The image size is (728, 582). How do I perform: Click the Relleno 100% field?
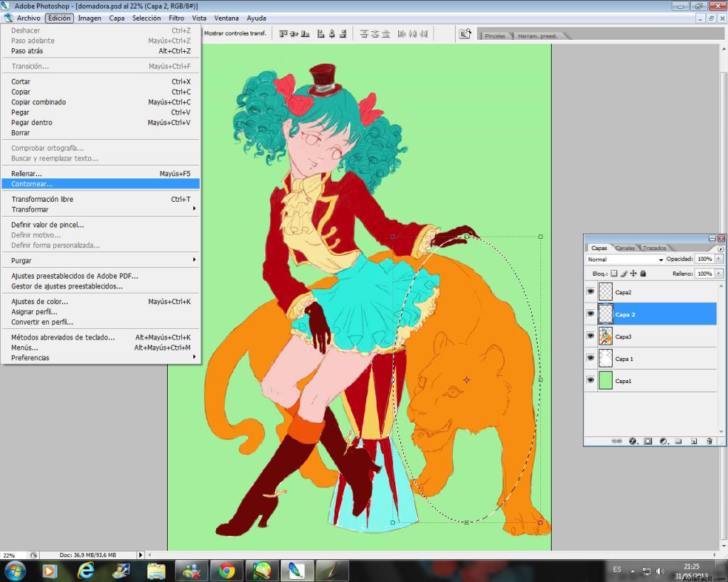pyautogui.click(x=705, y=274)
